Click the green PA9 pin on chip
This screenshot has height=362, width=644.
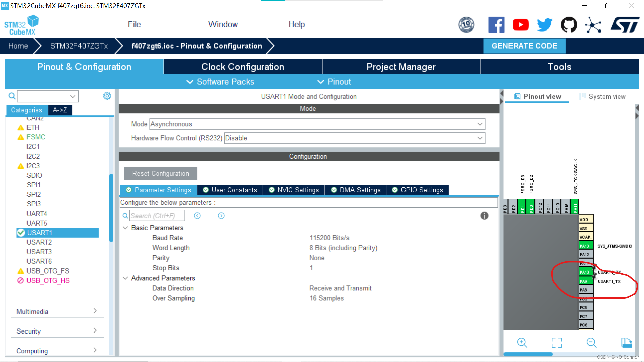585,281
